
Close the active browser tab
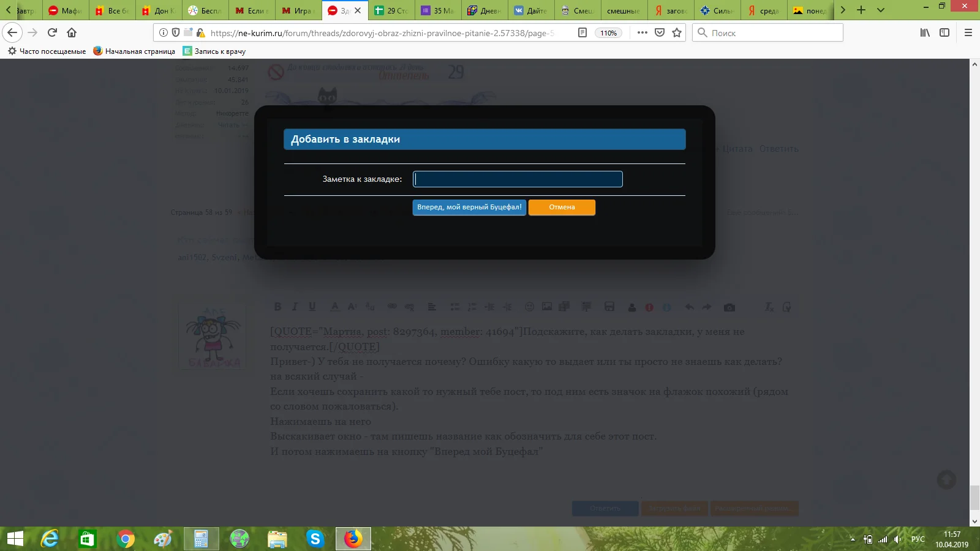[358, 10]
